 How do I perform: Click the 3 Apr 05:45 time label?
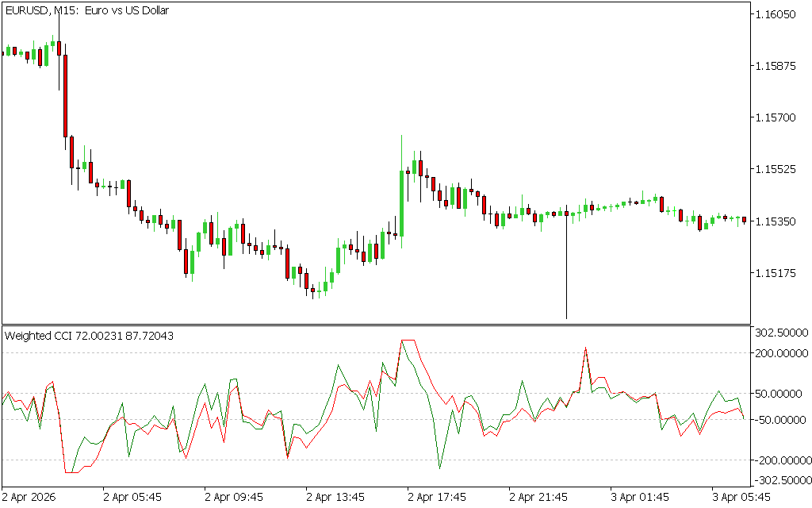tap(741, 497)
